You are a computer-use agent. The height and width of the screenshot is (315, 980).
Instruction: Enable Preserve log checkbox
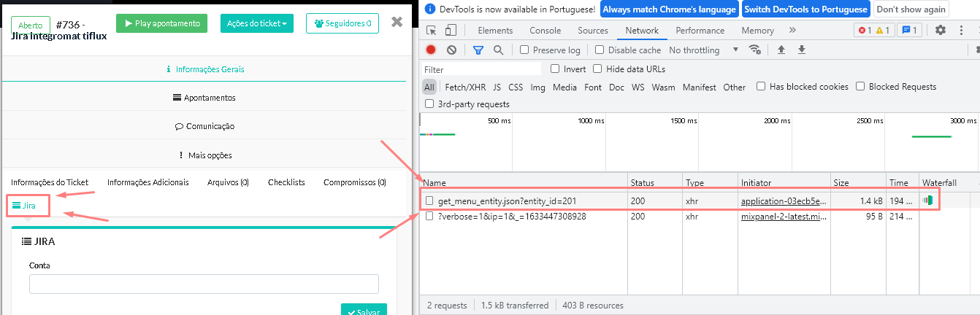click(x=524, y=50)
